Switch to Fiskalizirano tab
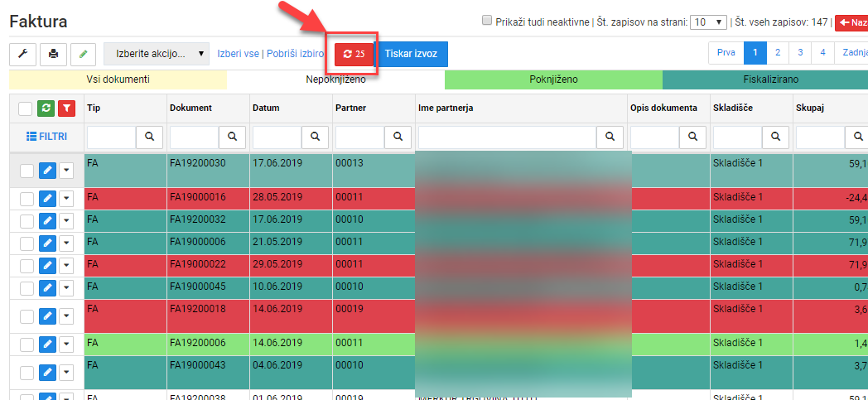This screenshot has width=868, height=400. (765, 80)
